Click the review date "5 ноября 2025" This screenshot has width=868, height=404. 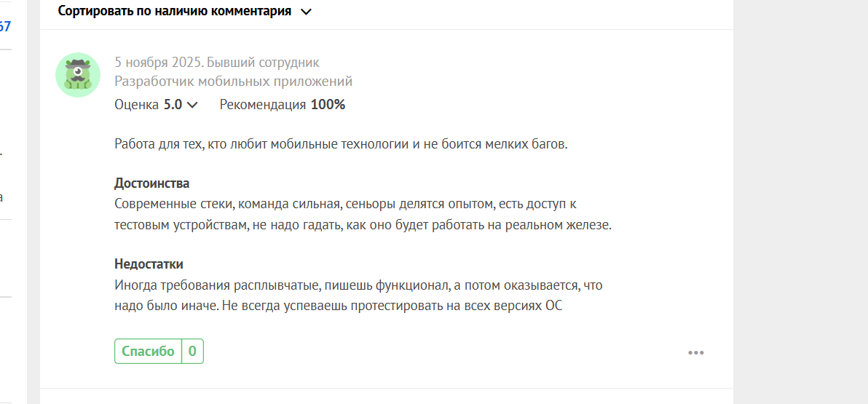[x=158, y=63]
